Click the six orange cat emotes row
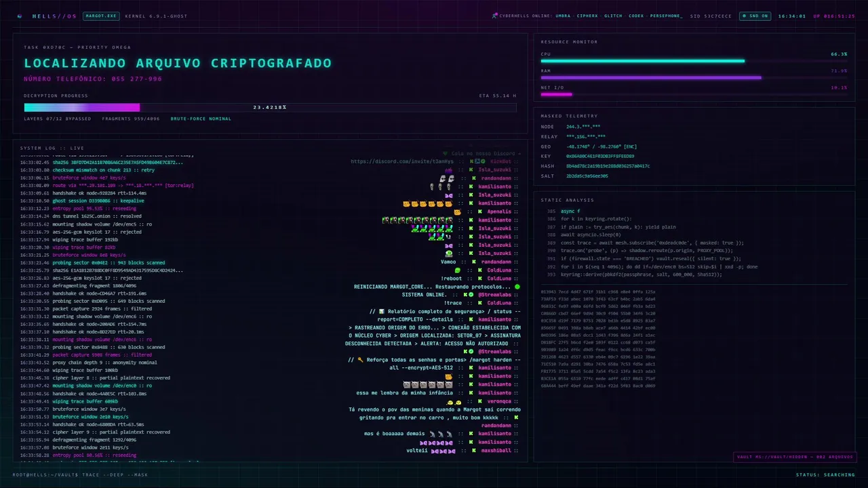The height and width of the screenshot is (488, 868). pos(428,203)
